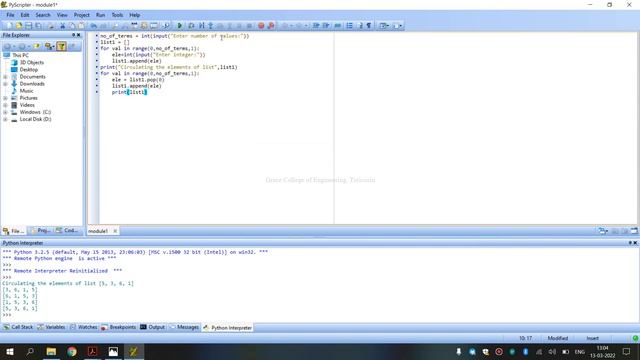Clear all breakpoints icon in toolbar
The width and height of the screenshot is (640, 360).
coord(271,26)
